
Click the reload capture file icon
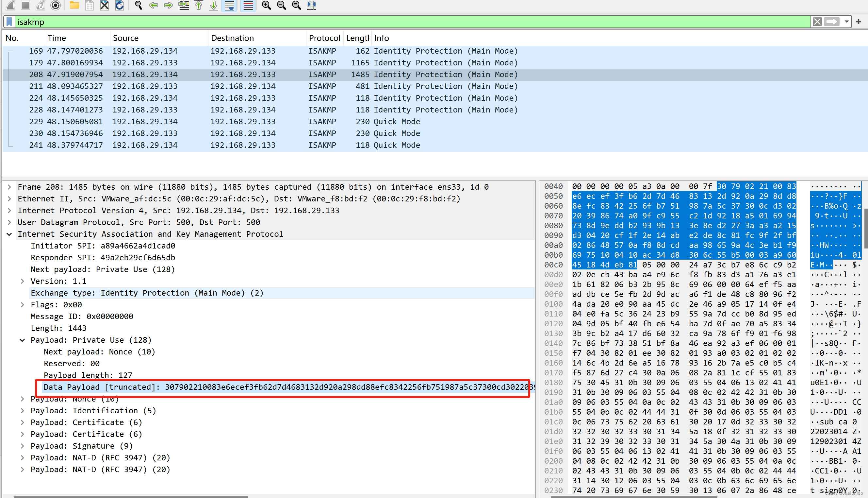tap(119, 5)
